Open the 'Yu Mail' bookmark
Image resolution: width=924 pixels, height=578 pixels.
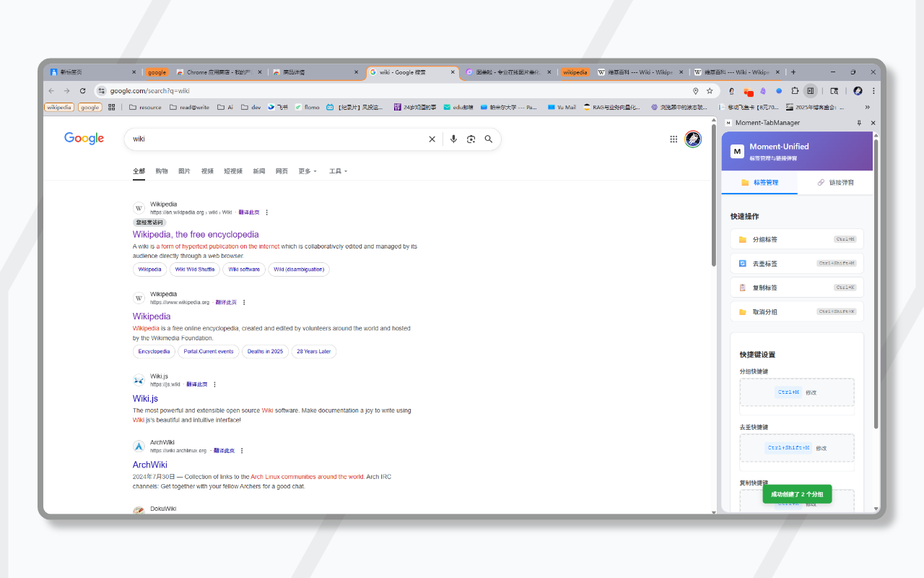pyautogui.click(x=562, y=107)
